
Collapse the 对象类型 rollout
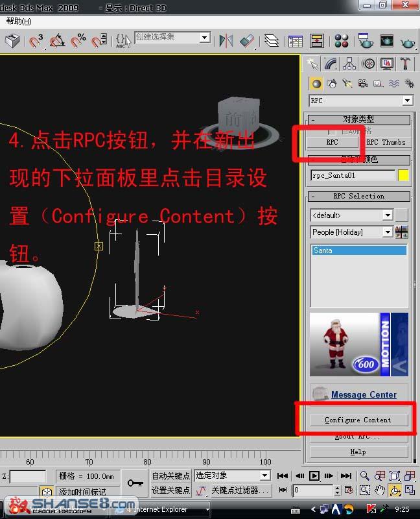359,119
